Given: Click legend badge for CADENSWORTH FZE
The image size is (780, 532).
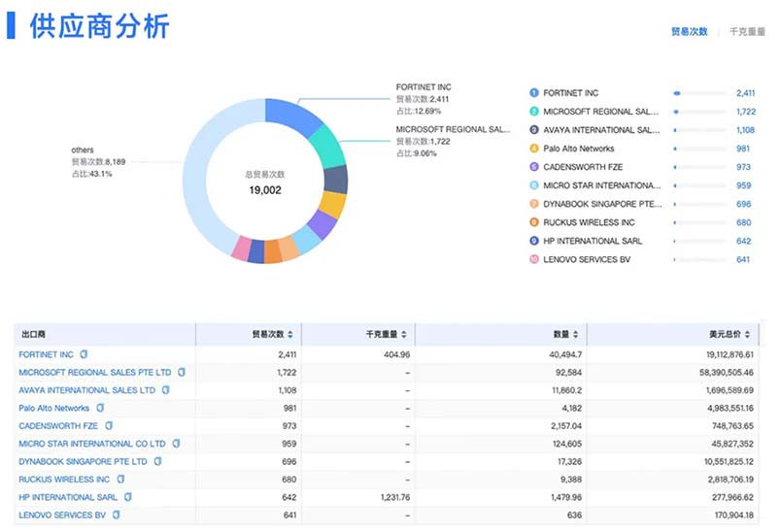Looking at the screenshot, I should tap(534, 167).
